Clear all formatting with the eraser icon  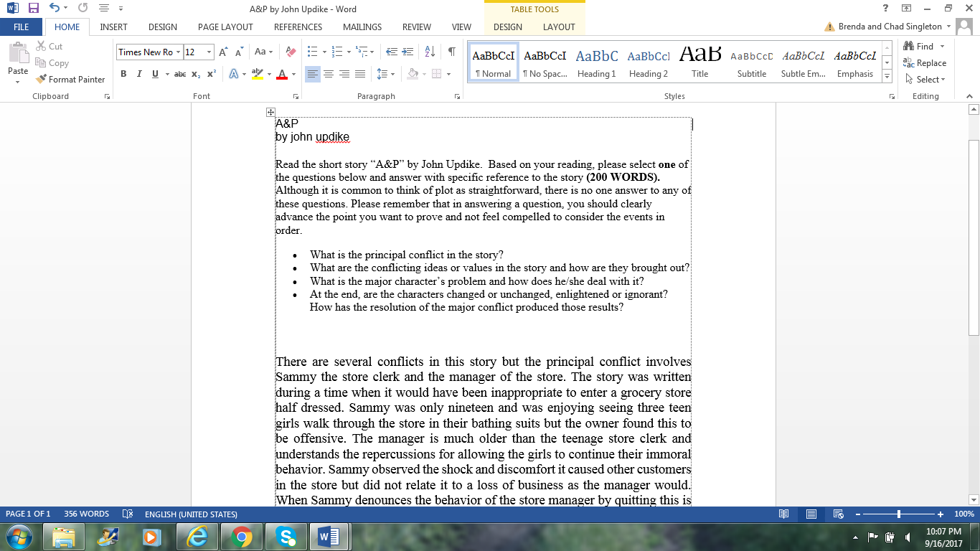pos(290,51)
